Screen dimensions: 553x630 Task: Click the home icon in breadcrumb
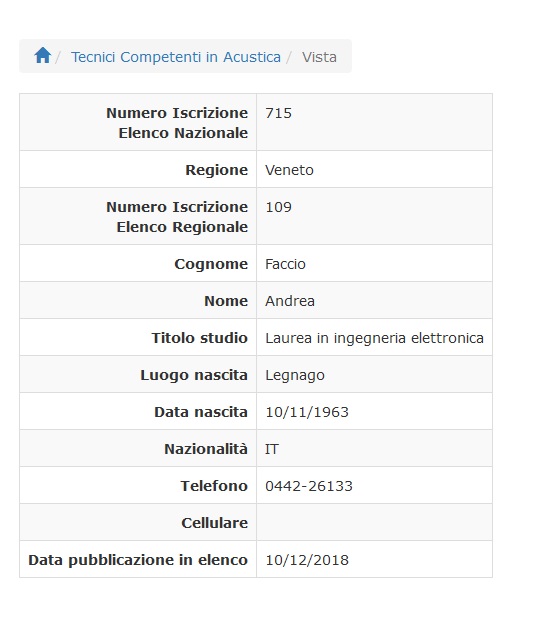coord(42,55)
